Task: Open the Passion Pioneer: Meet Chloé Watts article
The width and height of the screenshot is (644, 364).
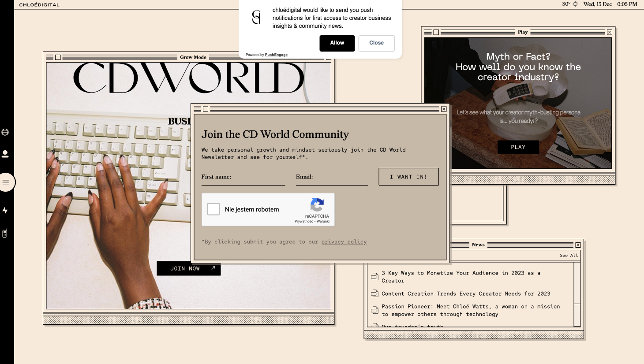Action: pyautogui.click(x=471, y=310)
